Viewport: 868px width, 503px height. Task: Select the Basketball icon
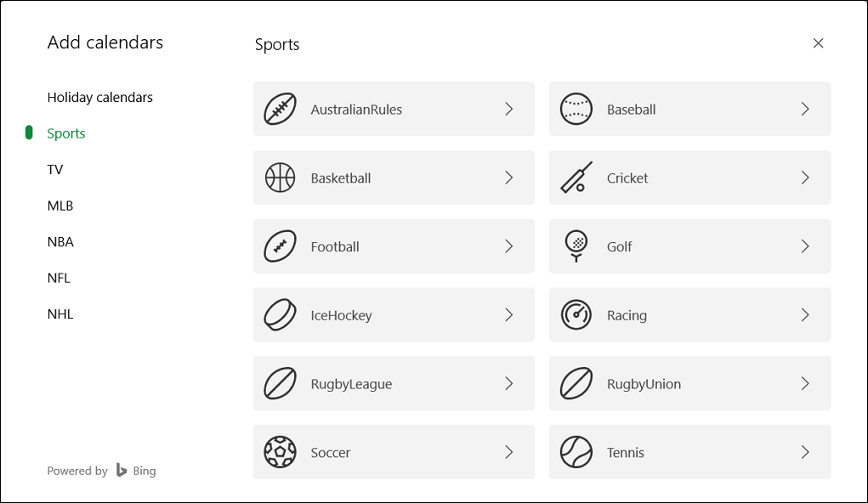click(279, 178)
